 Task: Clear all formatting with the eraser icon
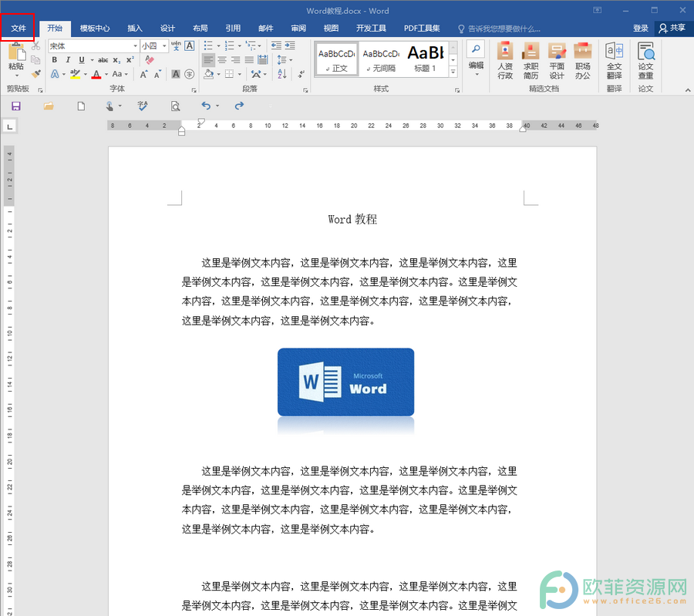click(x=150, y=59)
